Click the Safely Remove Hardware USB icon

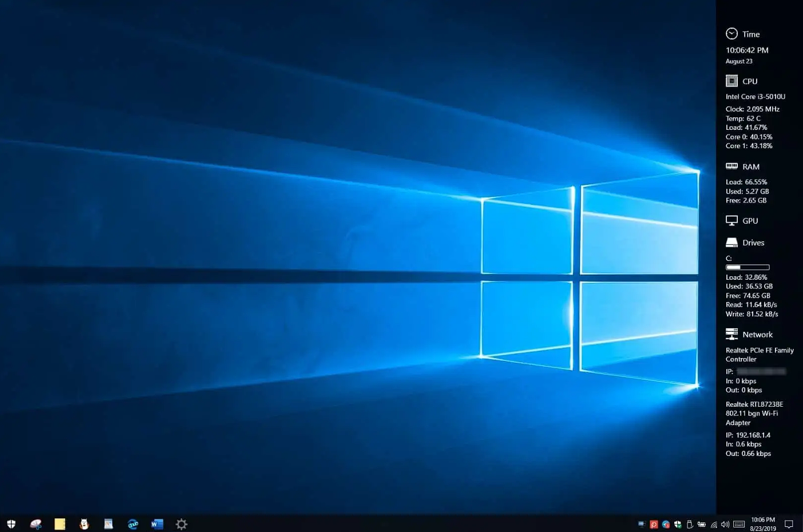click(x=690, y=524)
